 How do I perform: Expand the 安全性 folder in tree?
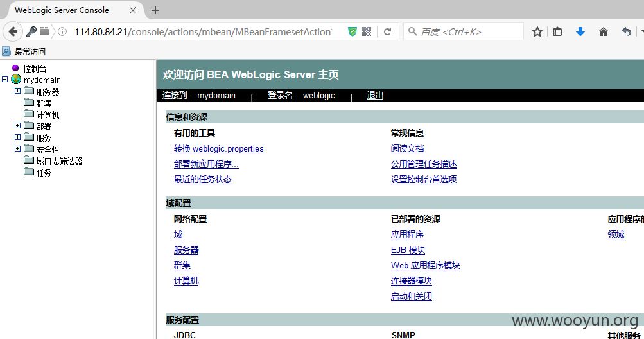coord(18,149)
